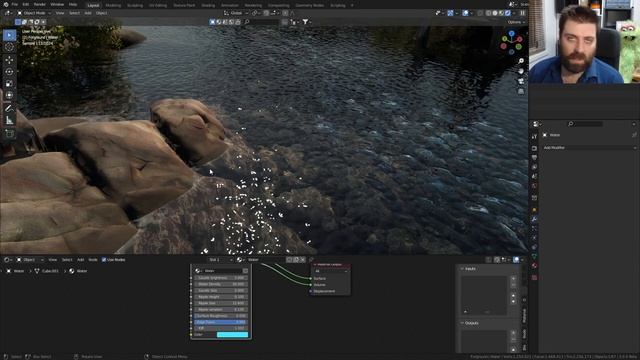Open the Output properties tab icon
640x360 pixels.
coord(534,158)
